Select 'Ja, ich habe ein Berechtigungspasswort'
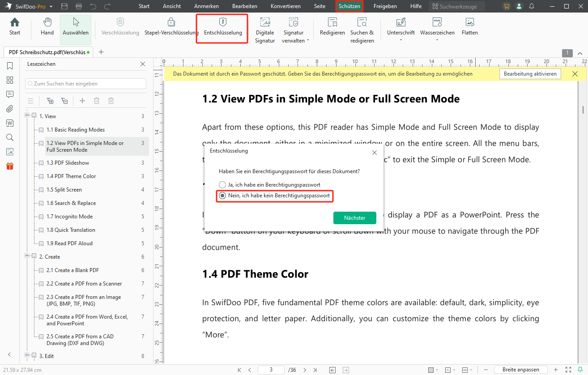Screen dimensions: 588x375 [x=269, y=184]
